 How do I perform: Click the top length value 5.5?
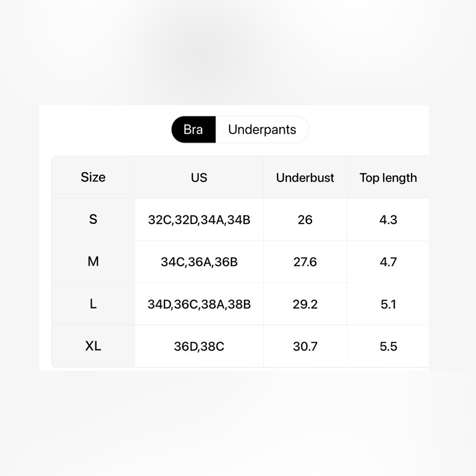click(388, 346)
